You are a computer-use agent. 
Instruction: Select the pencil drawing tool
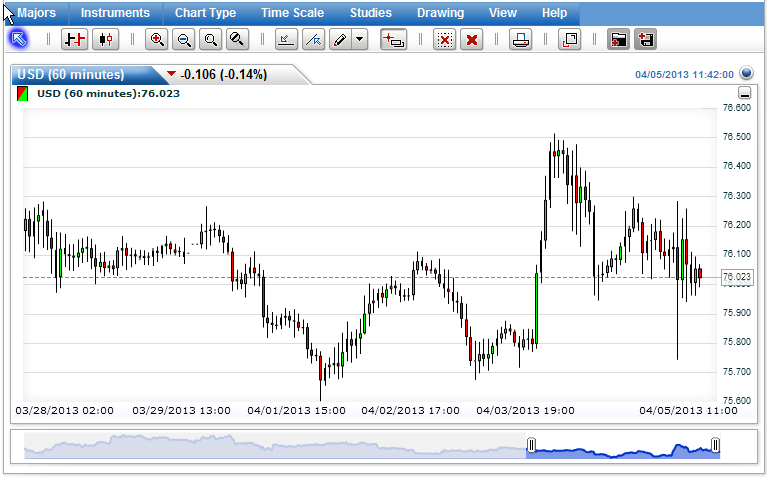pyautogui.click(x=341, y=39)
